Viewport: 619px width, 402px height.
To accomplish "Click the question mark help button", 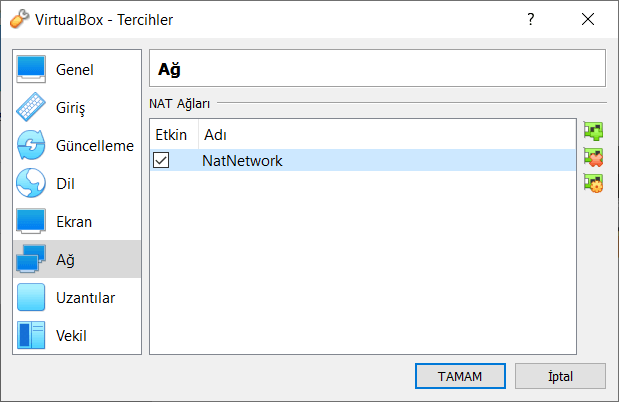I will pos(530,19).
